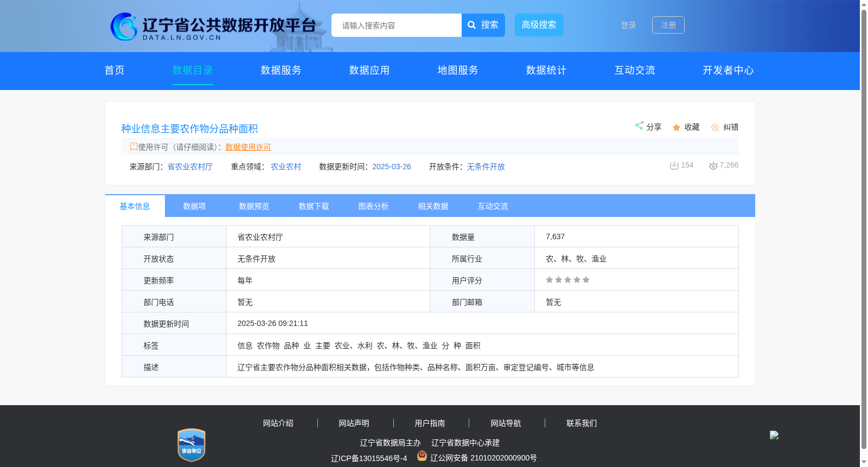Screen dimensions: 868x467
Task: Open 联系我们 footer link
Action: pos(582,423)
